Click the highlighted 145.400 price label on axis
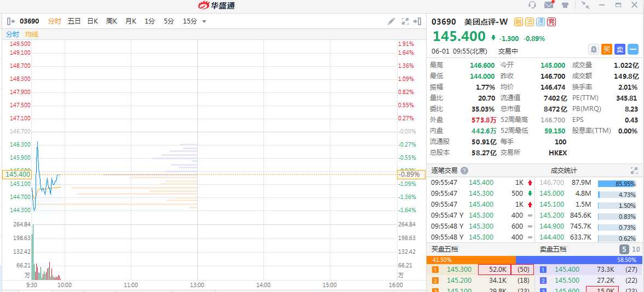 16,174
